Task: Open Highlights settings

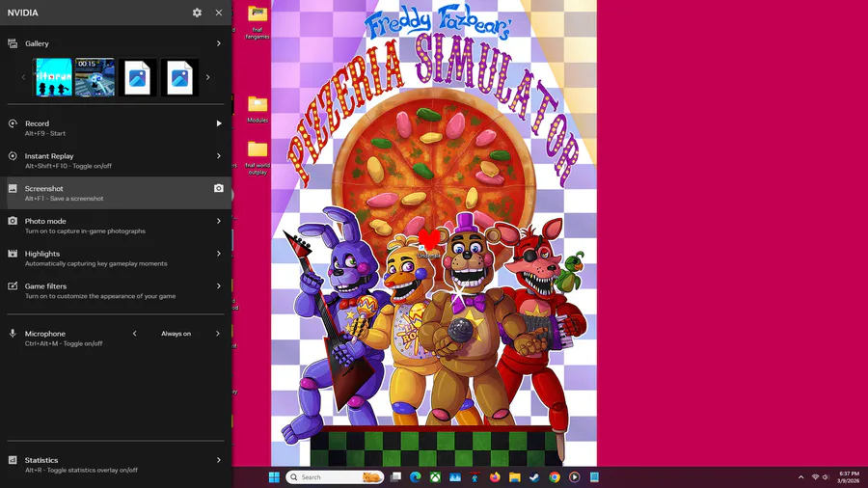Action: (116, 258)
